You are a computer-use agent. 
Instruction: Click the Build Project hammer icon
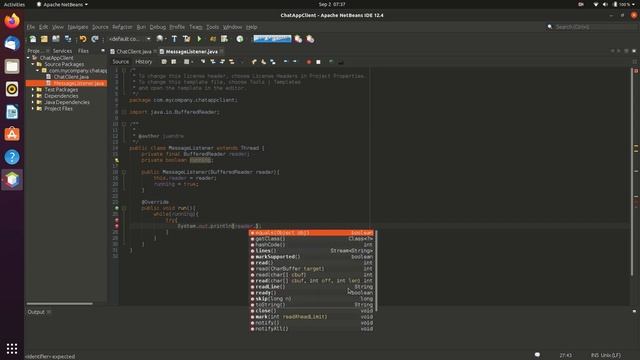tap(174, 39)
